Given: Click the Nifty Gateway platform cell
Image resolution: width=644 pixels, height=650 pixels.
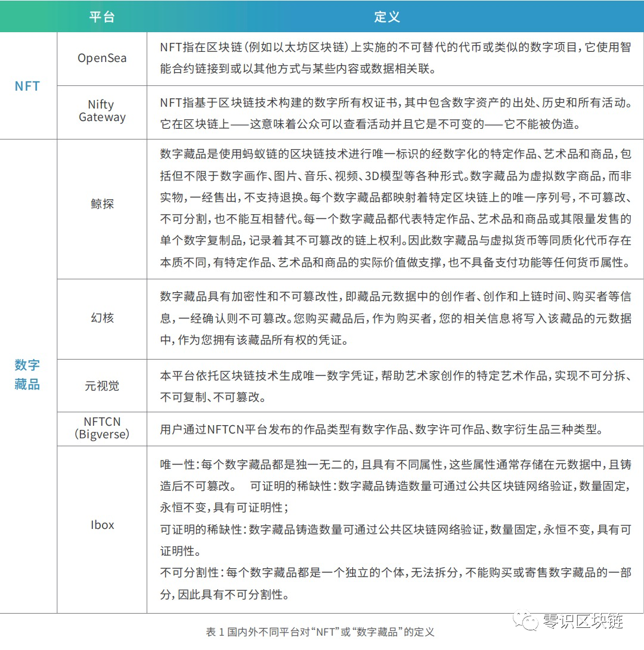Looking at the screenshot, I should (102, 111).
